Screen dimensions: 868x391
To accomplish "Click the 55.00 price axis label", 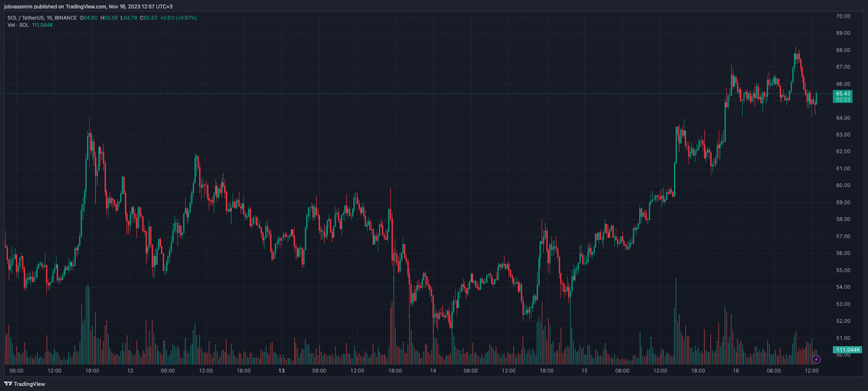I will coord(843,270).
